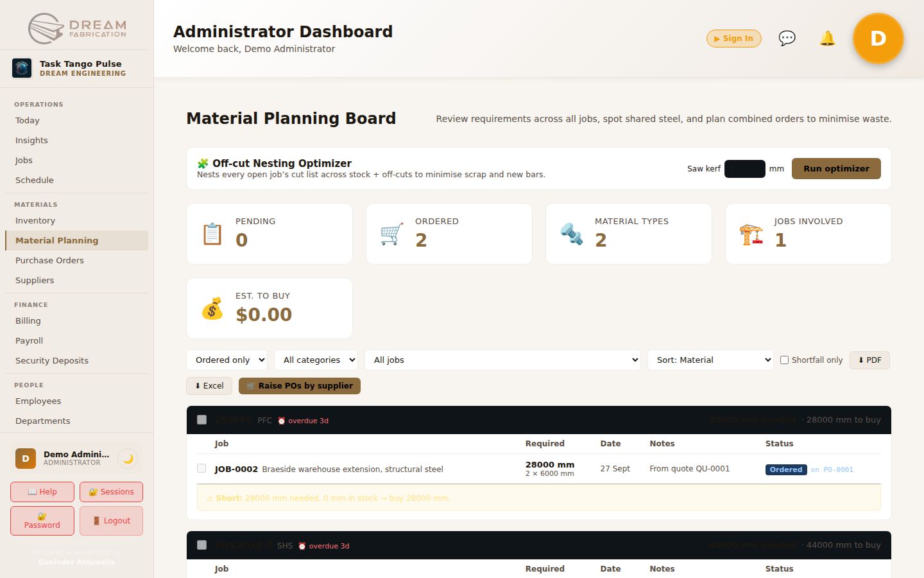The image size is (924, 578).
Task: Click the Saw kerf input field
Action: [745, 169]
